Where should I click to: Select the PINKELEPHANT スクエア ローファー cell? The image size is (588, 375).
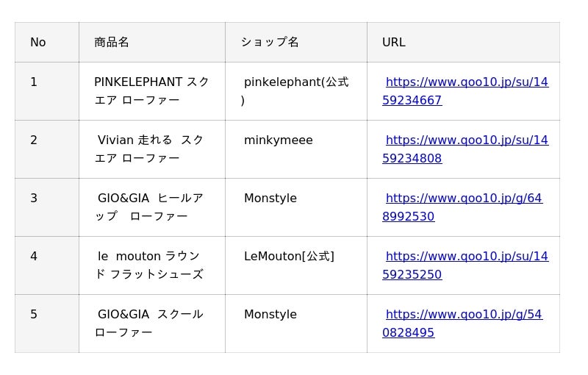[151, 91]
